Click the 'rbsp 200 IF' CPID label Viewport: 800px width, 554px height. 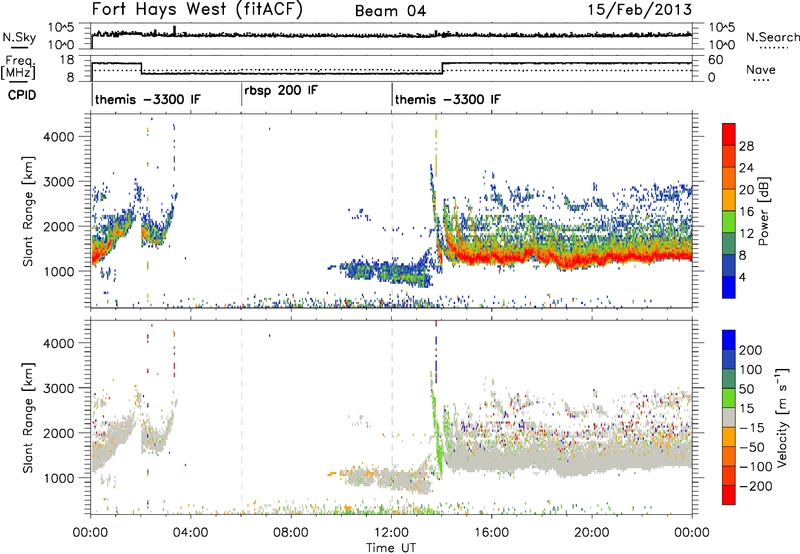click(281, 90)
